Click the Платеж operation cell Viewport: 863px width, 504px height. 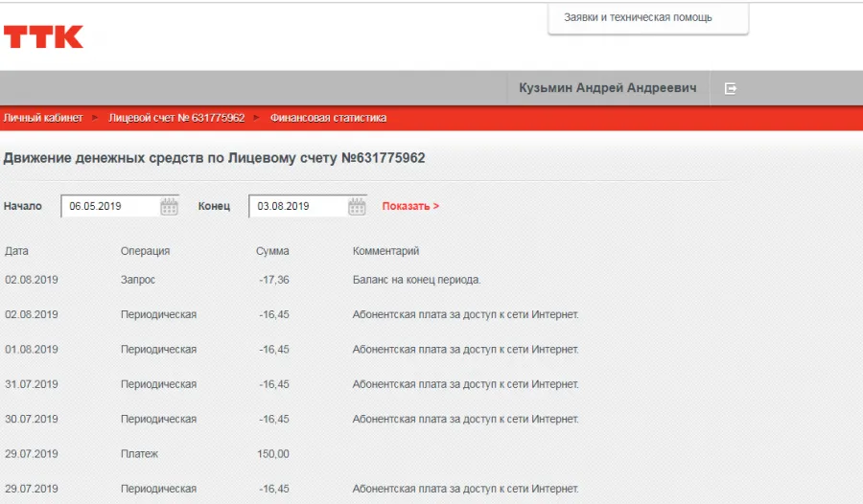point(139,454)
